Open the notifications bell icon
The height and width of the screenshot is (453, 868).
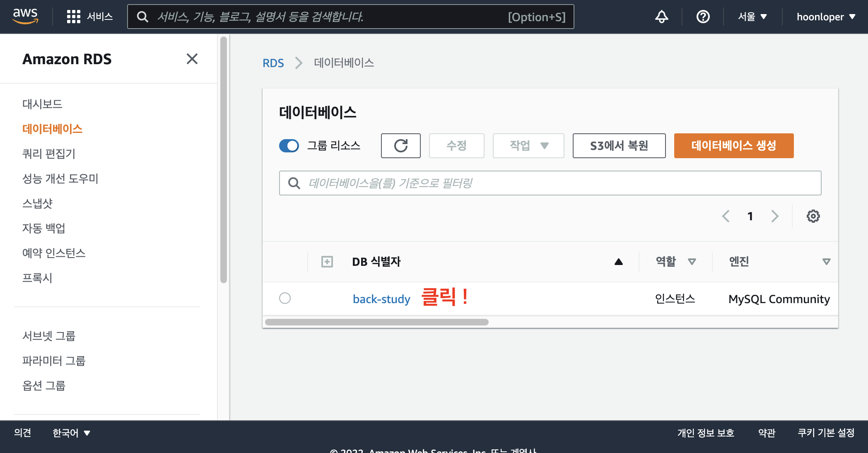(661, 17)
